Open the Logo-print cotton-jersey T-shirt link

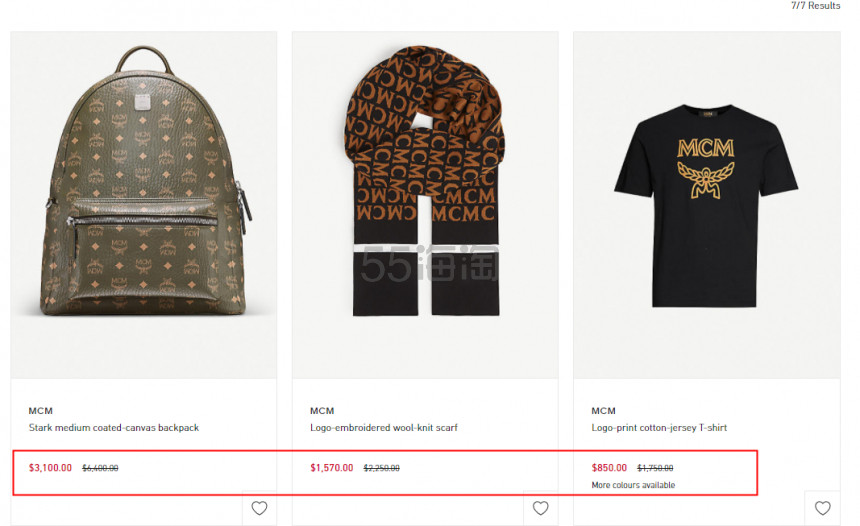(659, 428)
